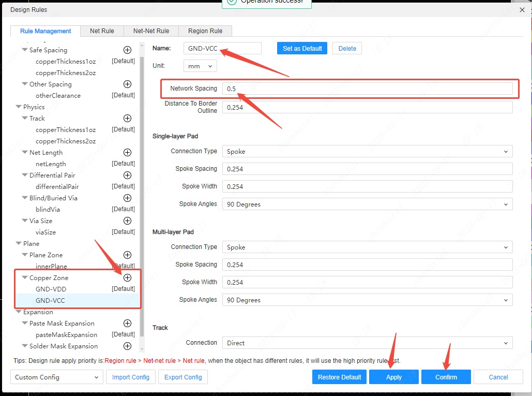Open Single-layer Pad Connection Type dropdown
Viewport: 532px width, 396px height.
[x=367, y=152]
